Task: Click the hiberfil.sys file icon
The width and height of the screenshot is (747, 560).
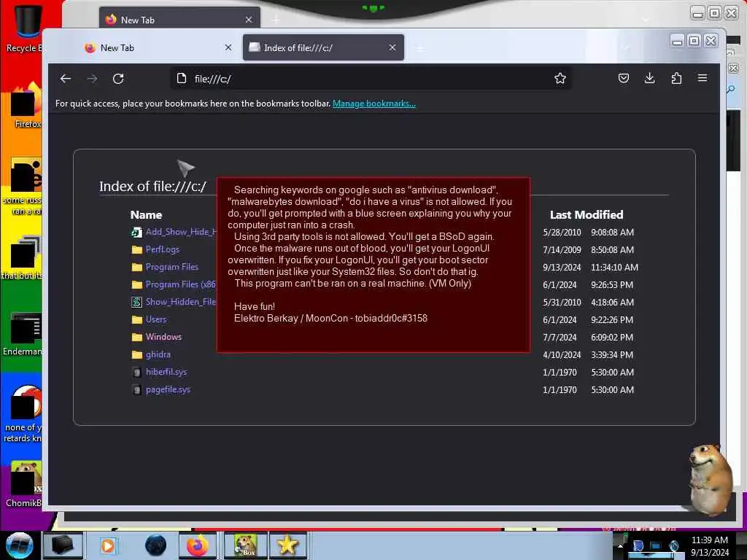Action: click(x=136, y=373)
